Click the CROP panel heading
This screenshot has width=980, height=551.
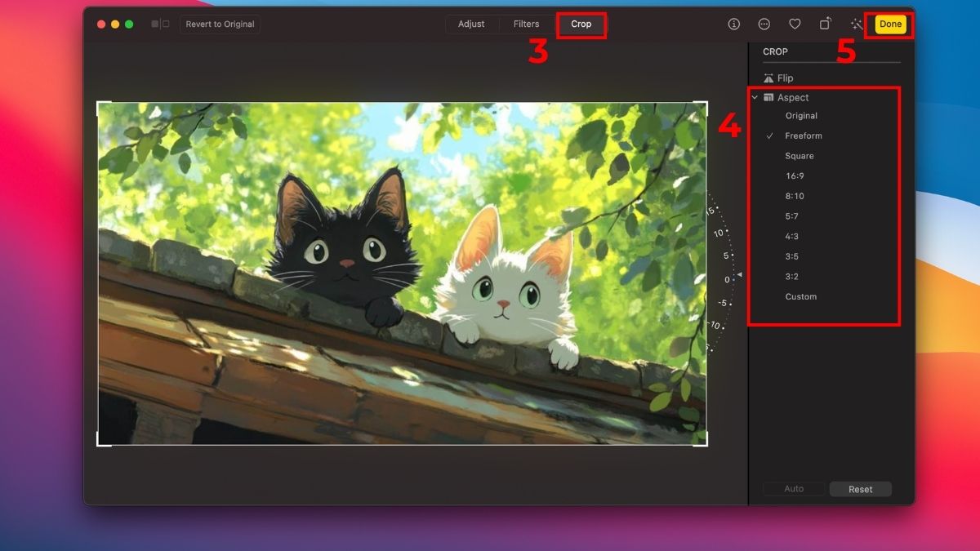tap(775, 51)
